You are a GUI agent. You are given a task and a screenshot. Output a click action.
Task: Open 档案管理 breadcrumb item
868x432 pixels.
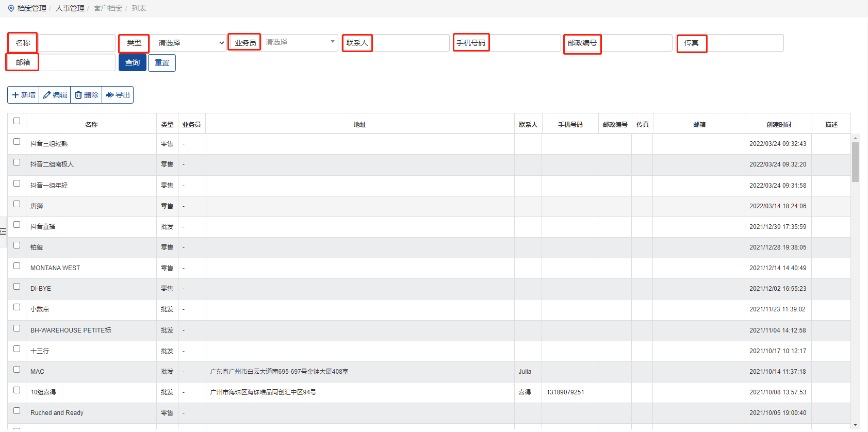coord(31,8)
